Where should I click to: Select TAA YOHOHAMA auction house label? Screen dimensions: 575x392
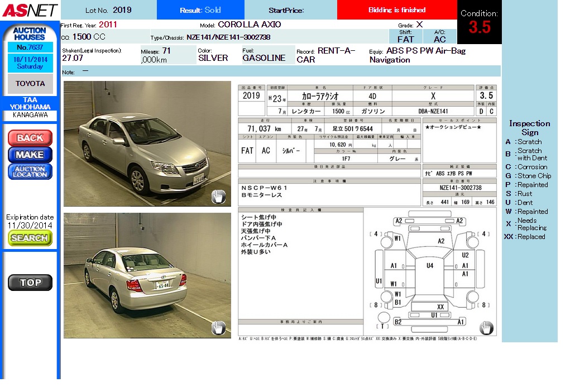point(30,103)
